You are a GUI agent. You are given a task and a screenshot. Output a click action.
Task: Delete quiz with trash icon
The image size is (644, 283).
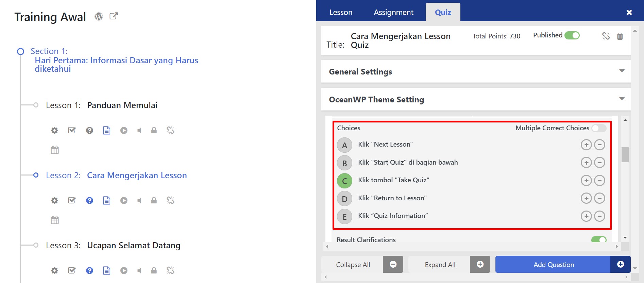620,36
